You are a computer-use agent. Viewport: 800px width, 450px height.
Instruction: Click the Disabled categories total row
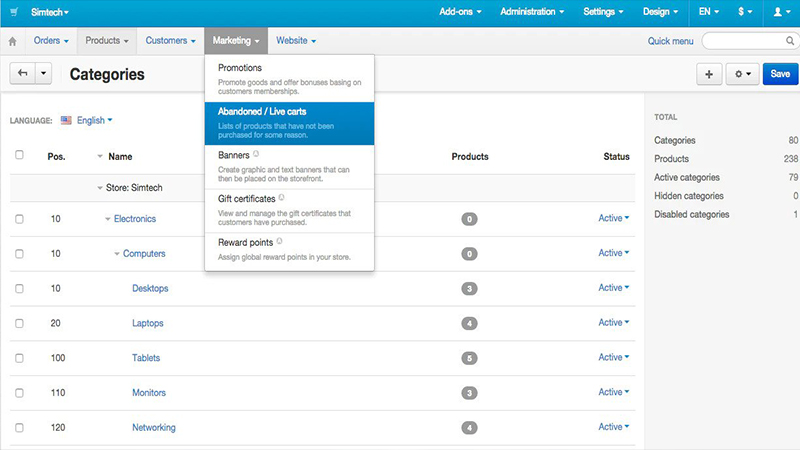[x=726, y=214]
